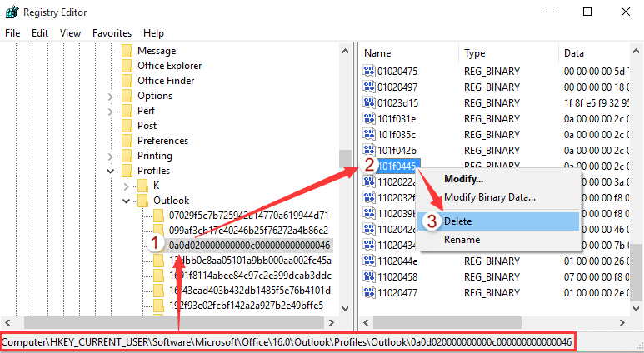Collapse the Outlook key under Profiles
Viewport: 644px width, 353px height.
[126, 201]
